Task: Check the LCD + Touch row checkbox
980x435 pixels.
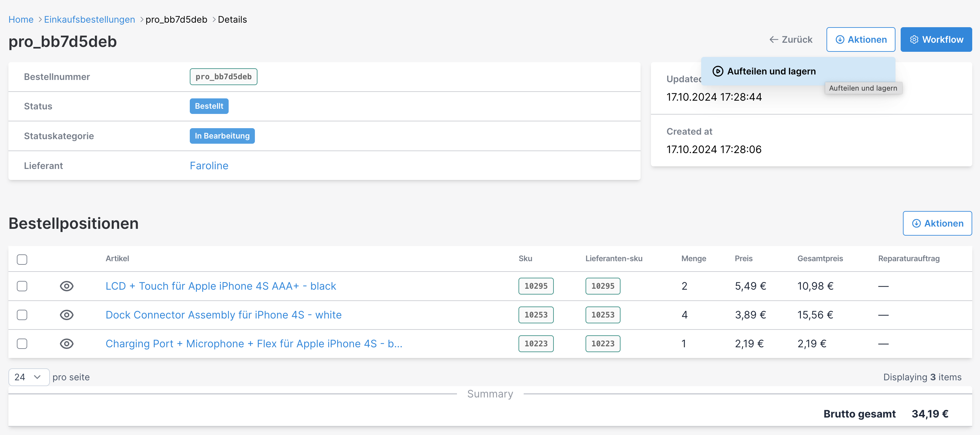Action: pos(22,286)
